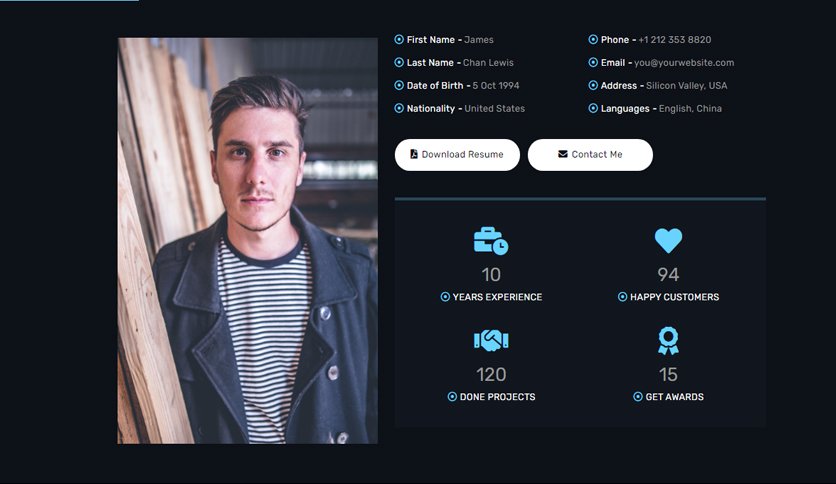
Task: Click the first name value James
Action: click(x=479, y=39)
